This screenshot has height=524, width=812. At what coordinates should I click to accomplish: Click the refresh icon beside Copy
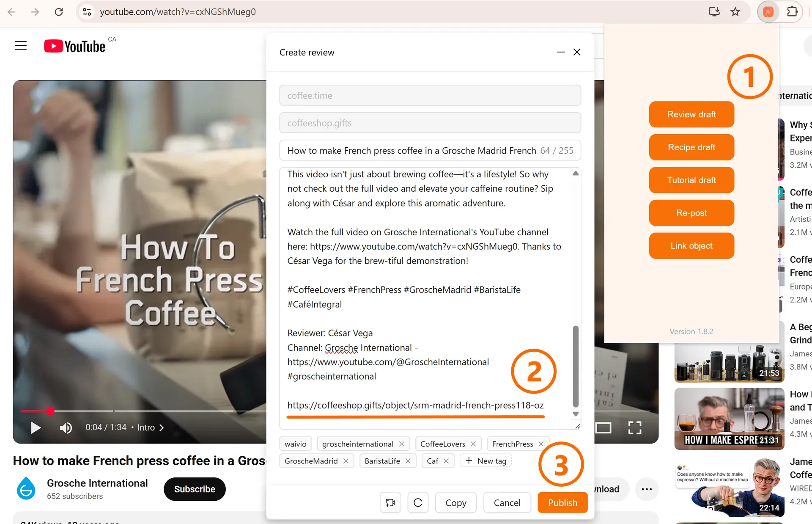pyautogui.click(x=418, y=502)
